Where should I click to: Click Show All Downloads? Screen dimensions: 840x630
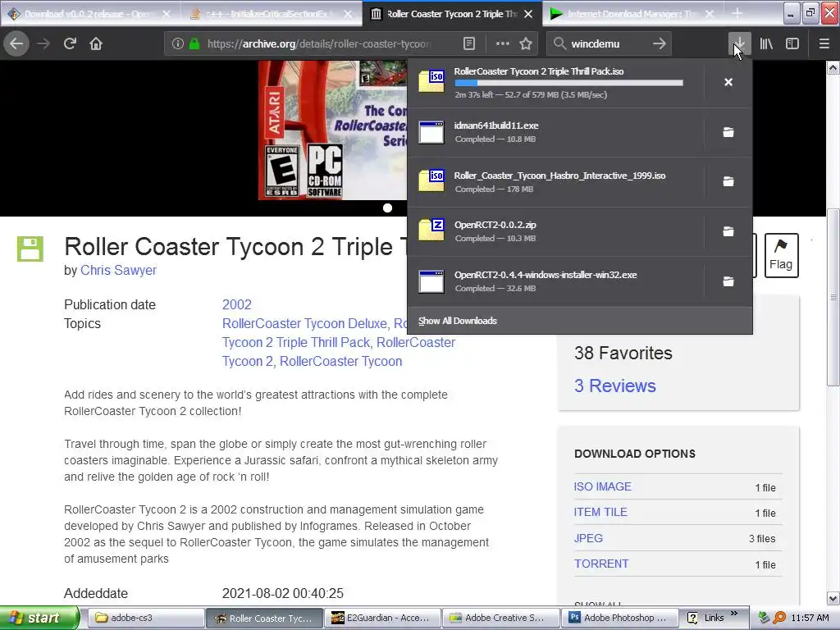[458, 321]
